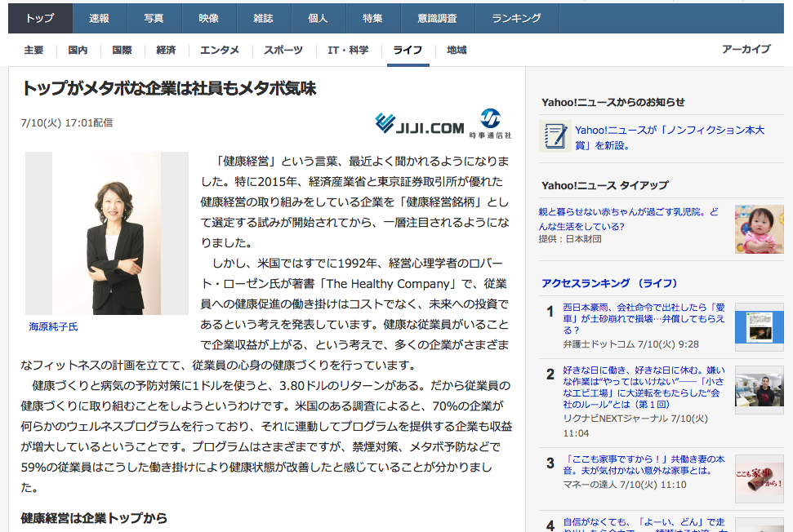
Task: Click the リクナビNEXTジャーナル source line
Action: (x=635, y=425)
